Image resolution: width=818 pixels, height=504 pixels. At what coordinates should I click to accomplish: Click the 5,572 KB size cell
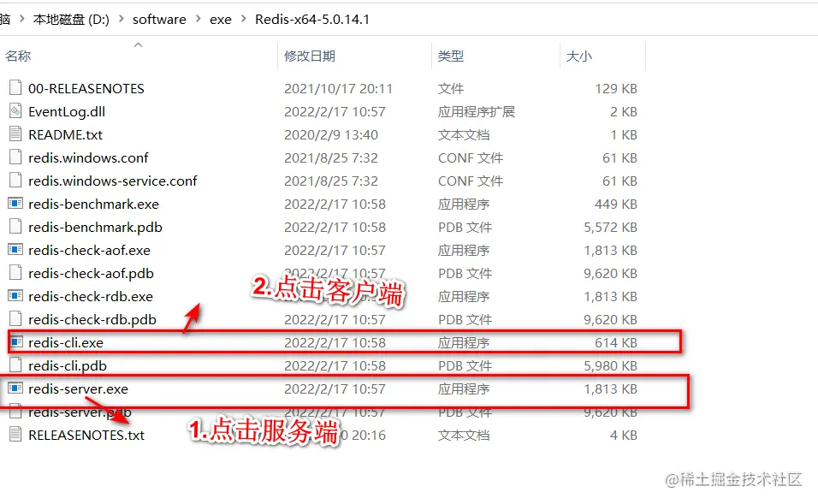(x=610, y=227)
